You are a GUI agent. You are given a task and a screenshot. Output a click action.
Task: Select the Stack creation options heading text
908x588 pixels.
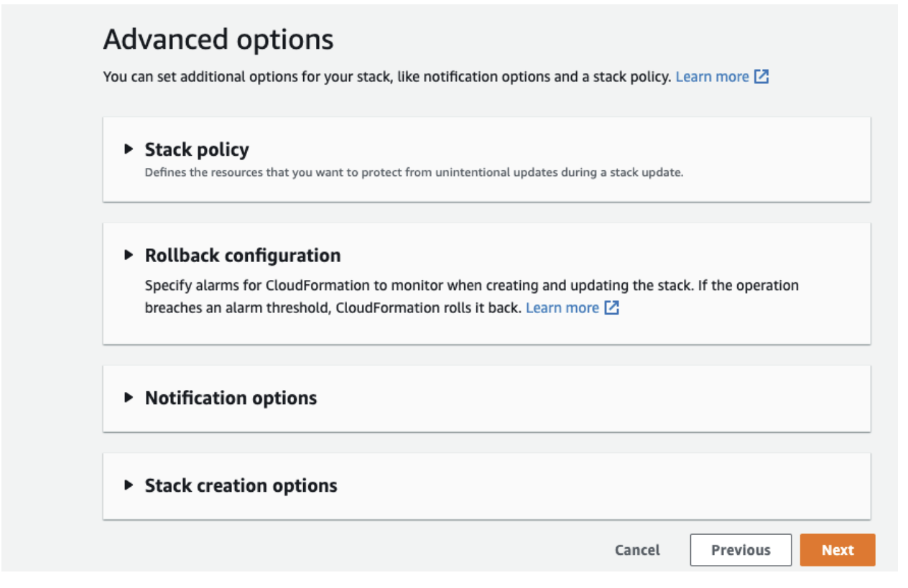pyautogui.click(x=241, y=485)
